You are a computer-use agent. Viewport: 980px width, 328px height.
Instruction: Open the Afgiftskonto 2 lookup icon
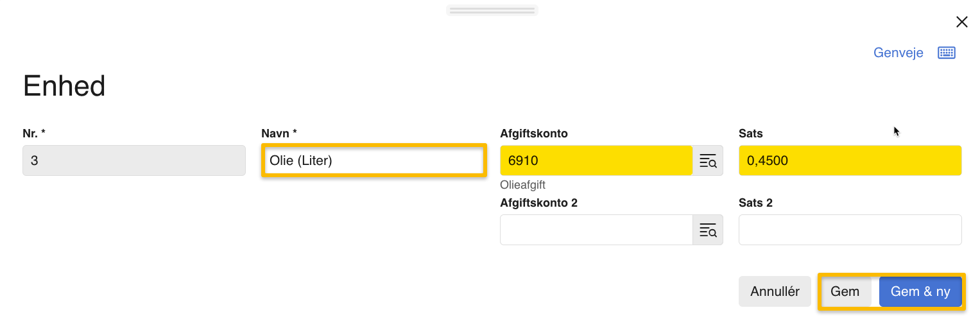(708, 230)
